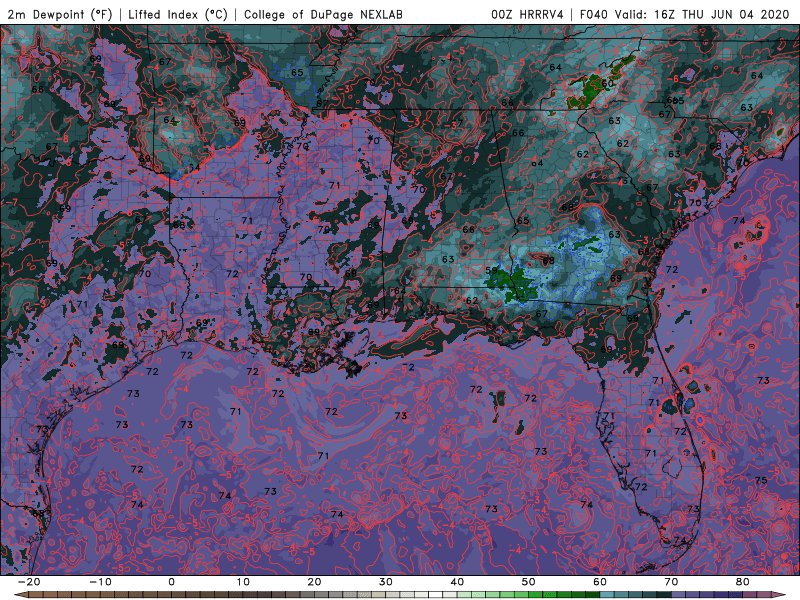
Task: Click the 50 tick label on color bar
Action: [x=529, y=582]
